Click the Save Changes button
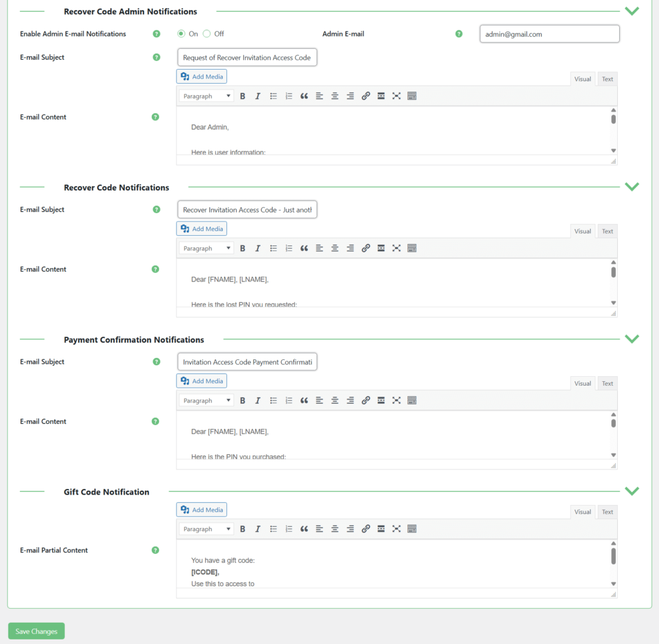The image size is (659, 644). 36,630
